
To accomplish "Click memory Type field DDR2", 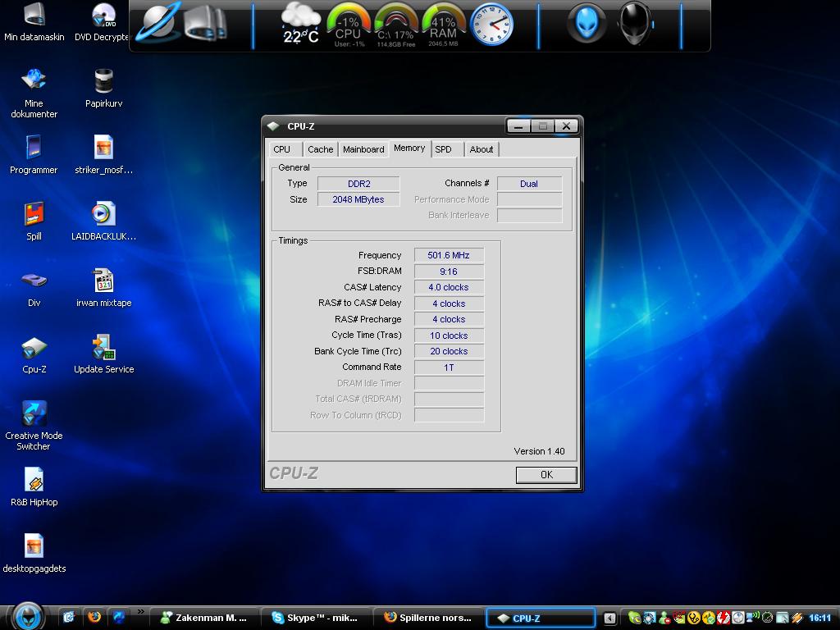I will tap(358, 184).
